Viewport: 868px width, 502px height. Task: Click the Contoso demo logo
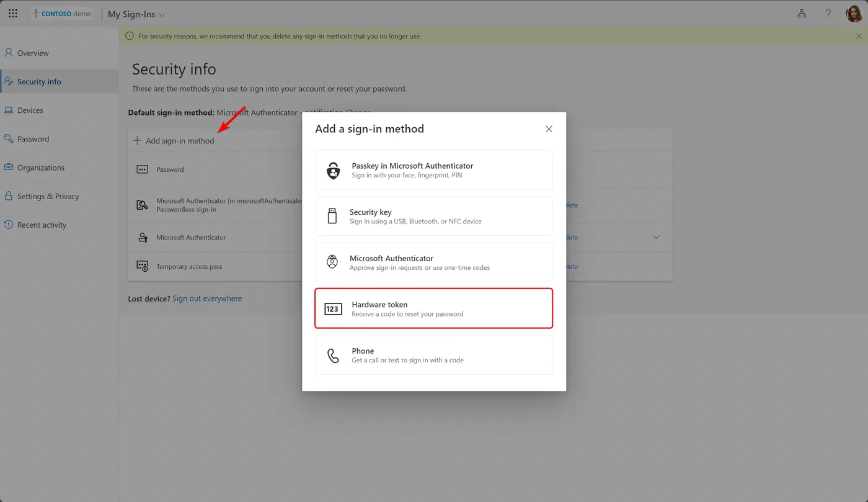62,14
